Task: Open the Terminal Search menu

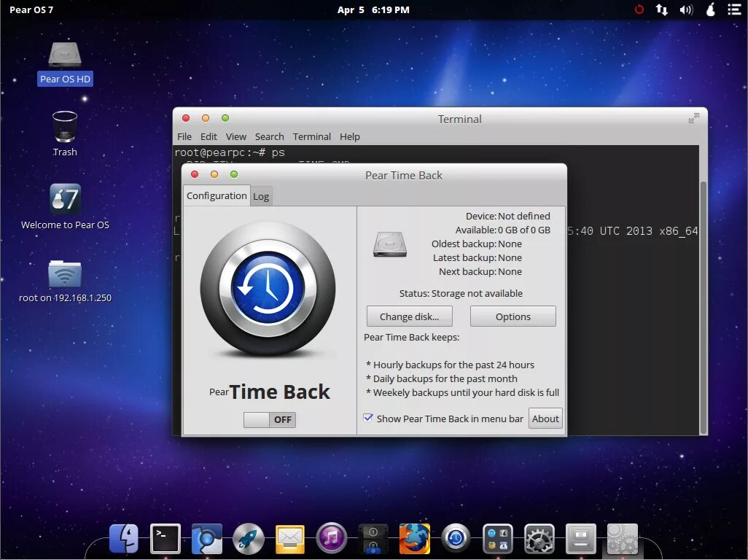Action: tap(270, 137)
